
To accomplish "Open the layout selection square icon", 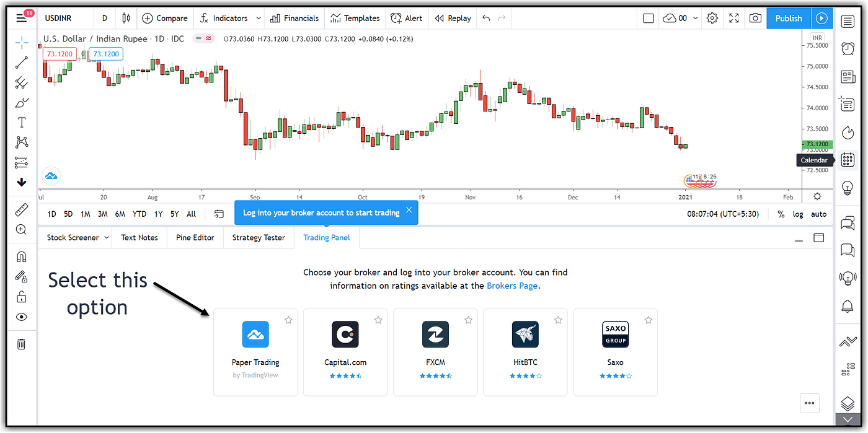I will pyautogui.click(x=649, y=18).
